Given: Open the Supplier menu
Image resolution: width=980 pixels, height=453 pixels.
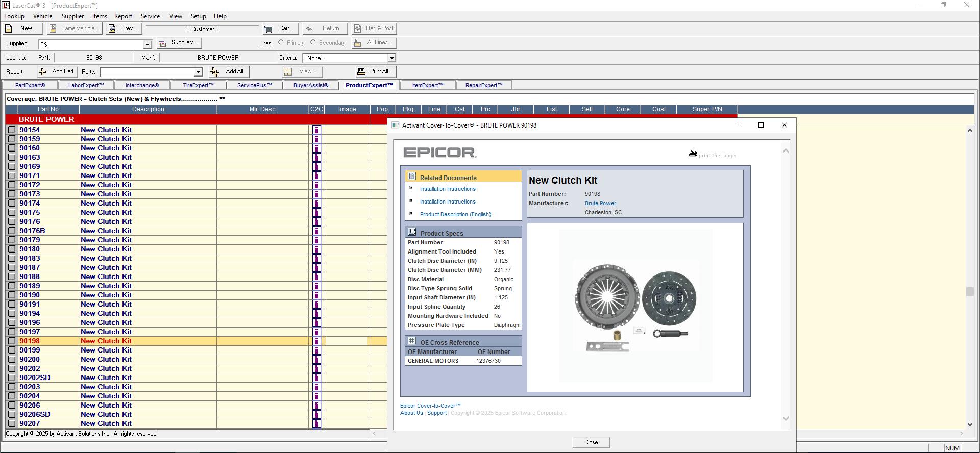Looking at the screenshot, I should [x=72, y=16].
